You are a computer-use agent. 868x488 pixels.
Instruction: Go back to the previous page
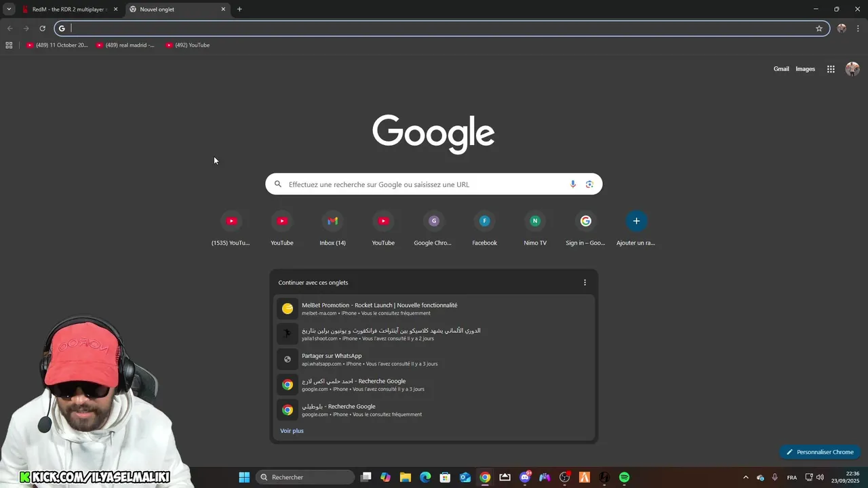[9, 28]
